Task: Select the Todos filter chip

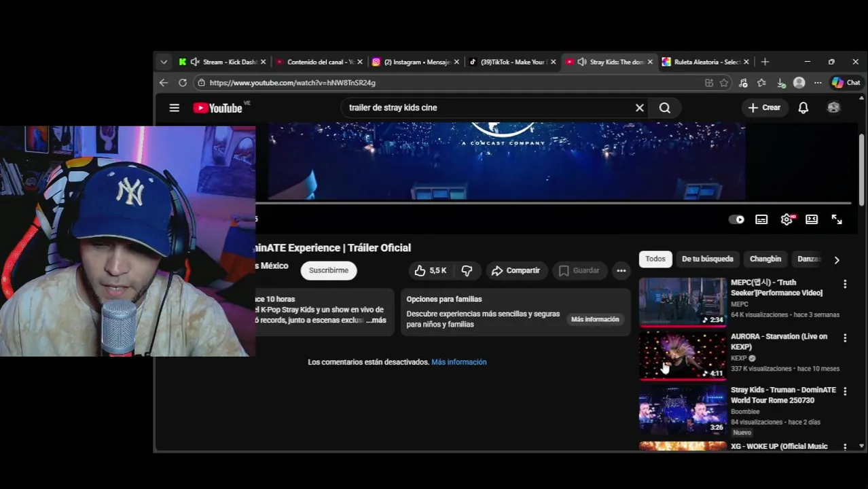Action: 655,259
